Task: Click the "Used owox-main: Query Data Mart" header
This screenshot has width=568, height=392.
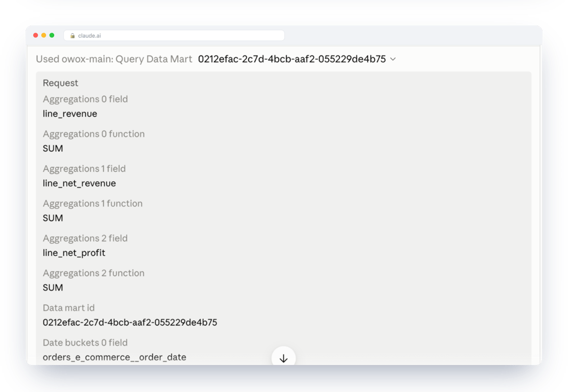Action: coord(114,59)
